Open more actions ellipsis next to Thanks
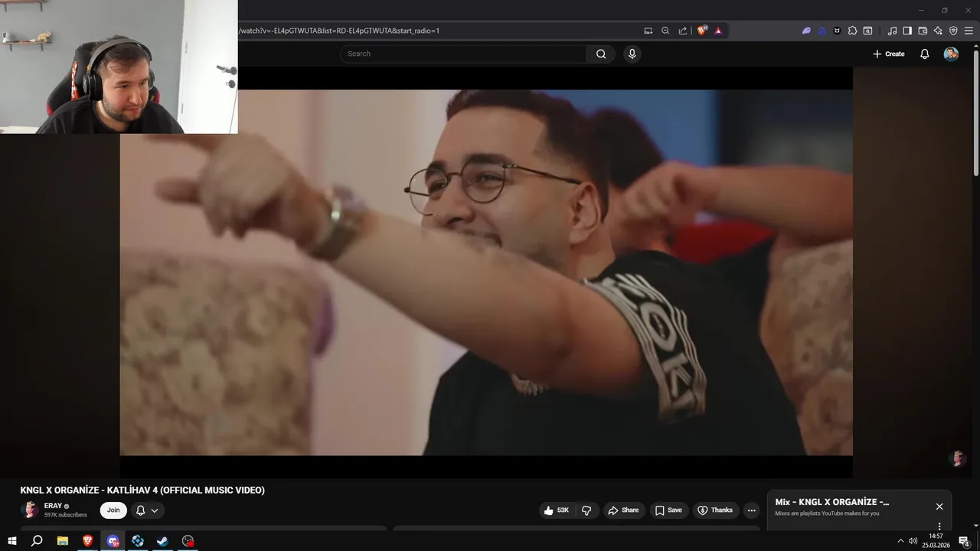 pos(751,510)
